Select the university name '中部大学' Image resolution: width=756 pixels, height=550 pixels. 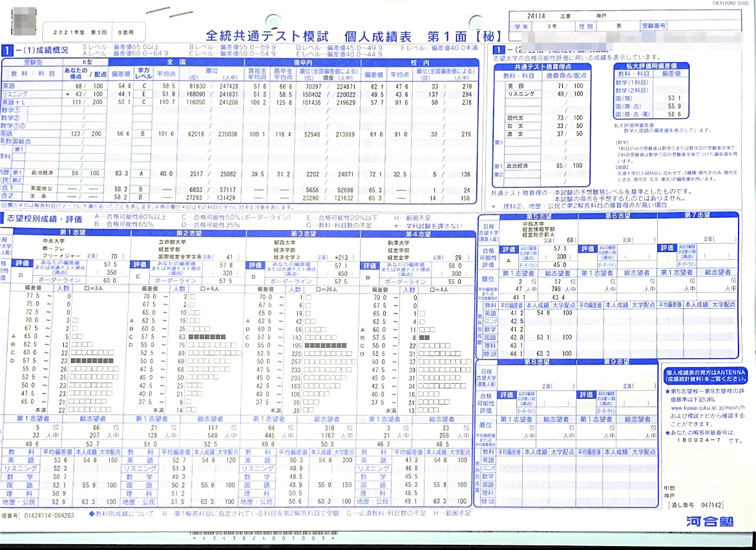(533, 224)
